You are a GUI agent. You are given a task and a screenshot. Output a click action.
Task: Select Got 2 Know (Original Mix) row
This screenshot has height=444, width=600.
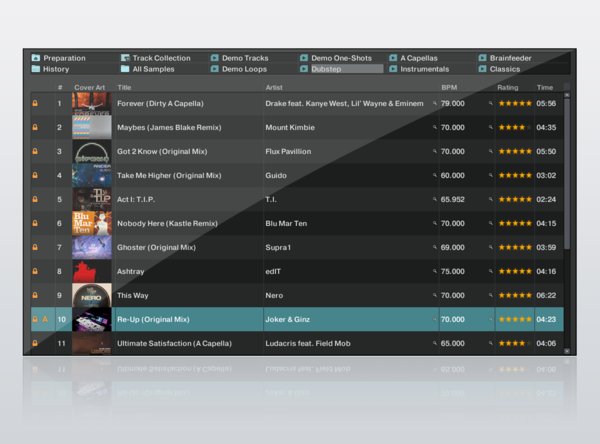click(297, 151)
